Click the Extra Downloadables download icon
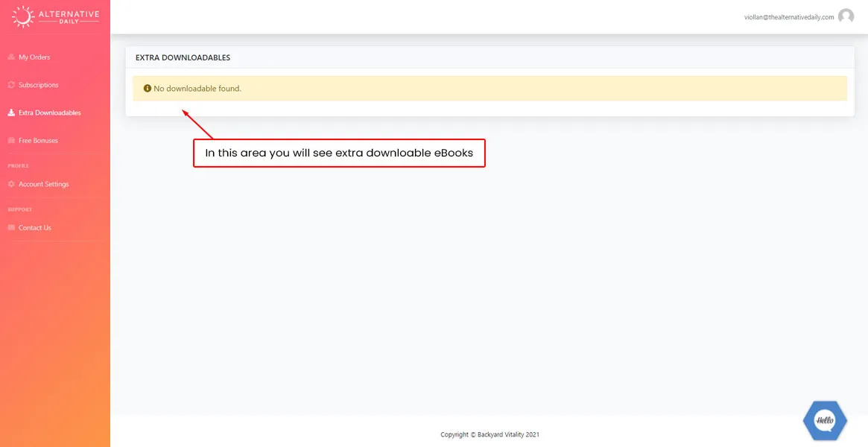868x447 pixels. click(x=11, y=113)
